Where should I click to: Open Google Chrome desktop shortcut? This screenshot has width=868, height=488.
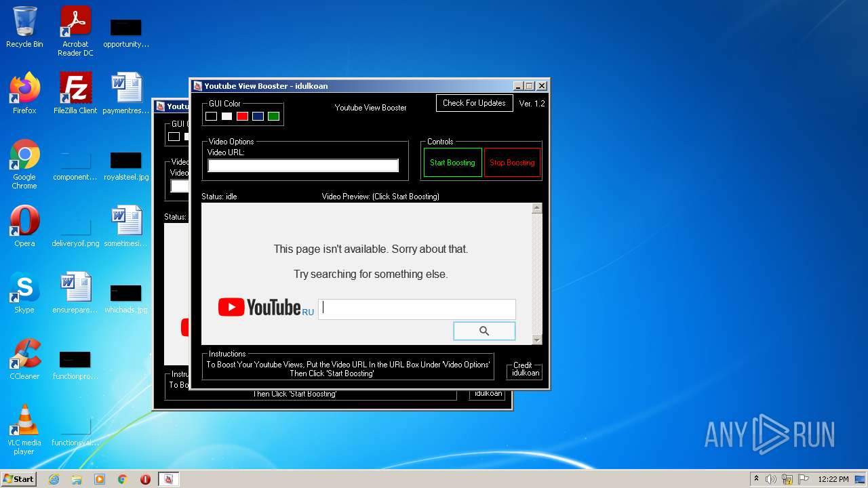pos(24,164)
